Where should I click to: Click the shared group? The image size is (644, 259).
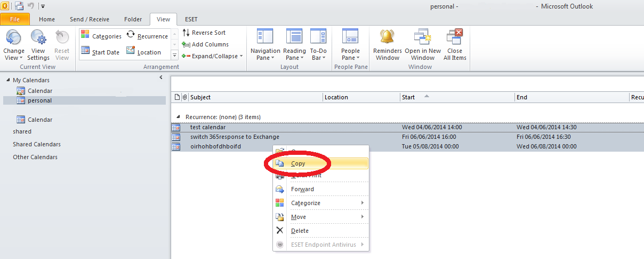(22, 131)
